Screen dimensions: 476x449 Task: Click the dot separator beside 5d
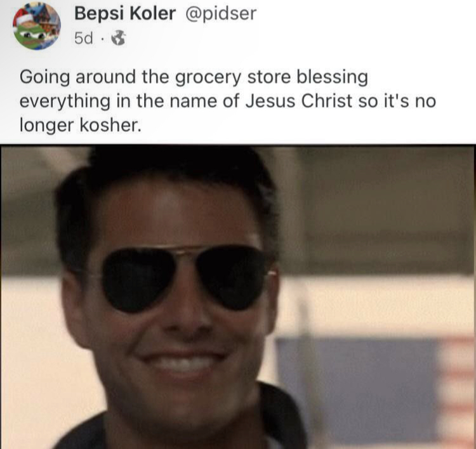click(x=103, y=39)
